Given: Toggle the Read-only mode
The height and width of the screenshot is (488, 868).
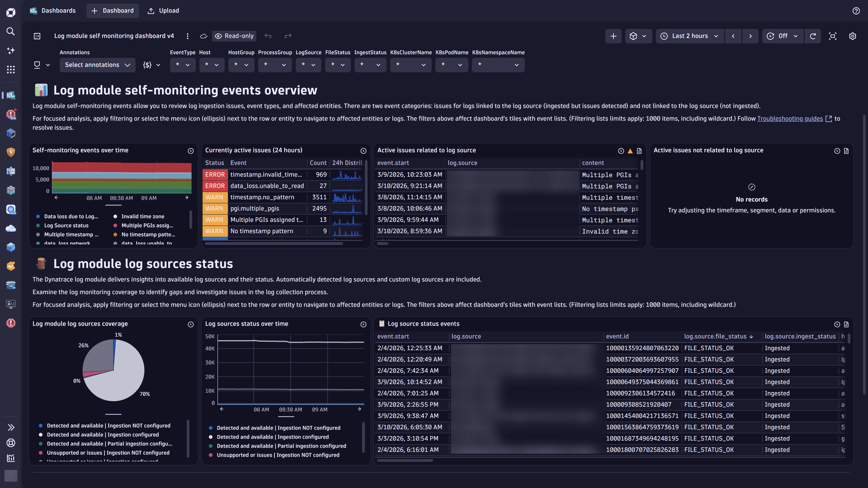Looking at the screenshot, I should coord(234,36).
